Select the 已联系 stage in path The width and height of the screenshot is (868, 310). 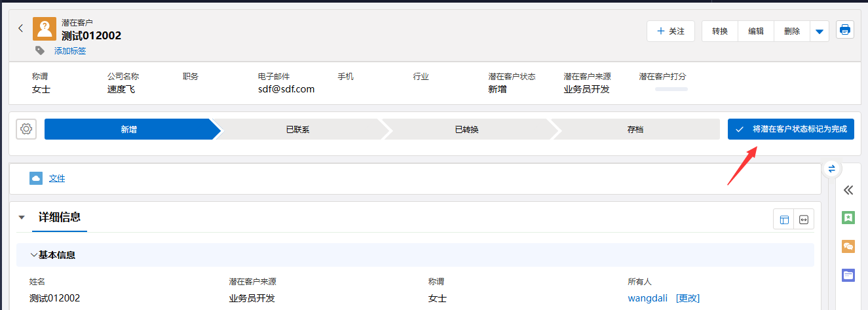[x=298, y=130]
